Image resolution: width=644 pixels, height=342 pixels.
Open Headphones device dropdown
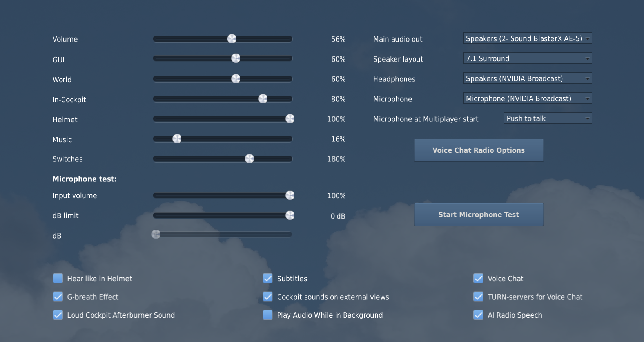527,78
